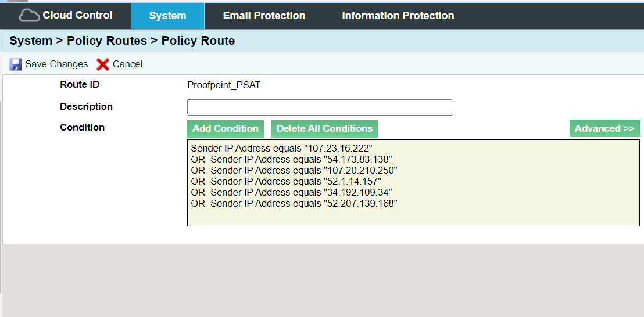Click the Proofpoint_PSAT route ID value
644x317 pixels.
(224, 85)
